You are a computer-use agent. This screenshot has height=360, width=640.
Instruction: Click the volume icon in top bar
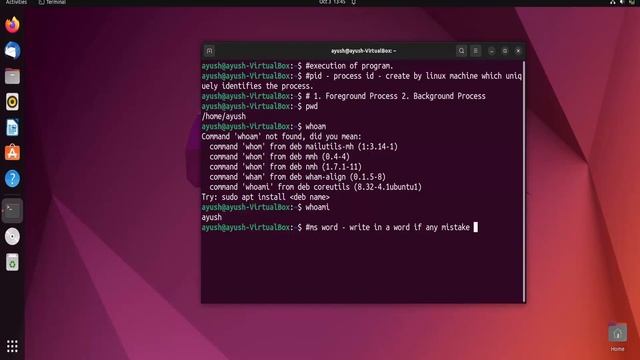tap(622, 2)
